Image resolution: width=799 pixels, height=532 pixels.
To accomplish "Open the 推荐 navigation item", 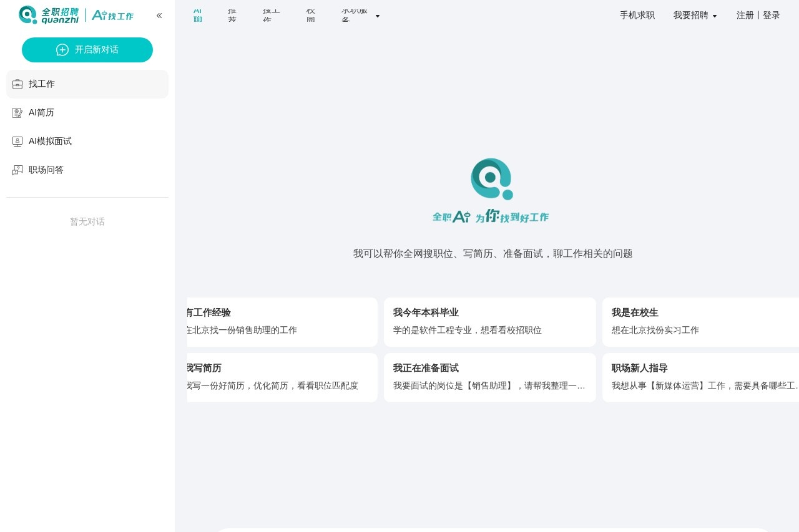I will tap(232, 15).
